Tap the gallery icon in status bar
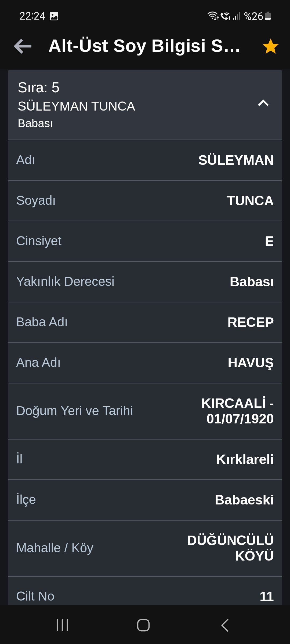 point(54,16)
